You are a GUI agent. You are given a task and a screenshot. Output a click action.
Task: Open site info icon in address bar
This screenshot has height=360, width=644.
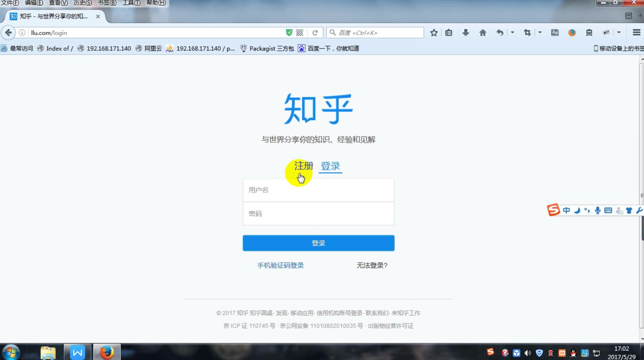(x=22, y=33)
